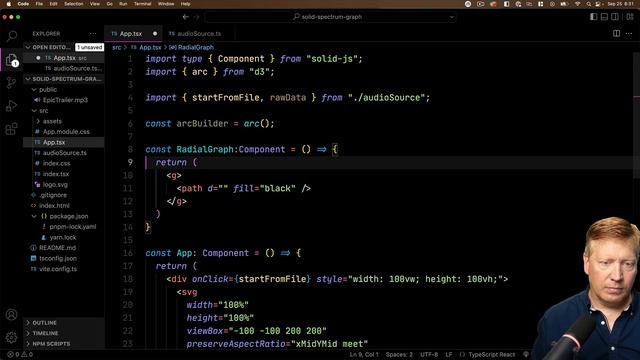Click errors and warnings status indicator
The height and width of the screenshot is (360, 640).
[x=20, y=355]
